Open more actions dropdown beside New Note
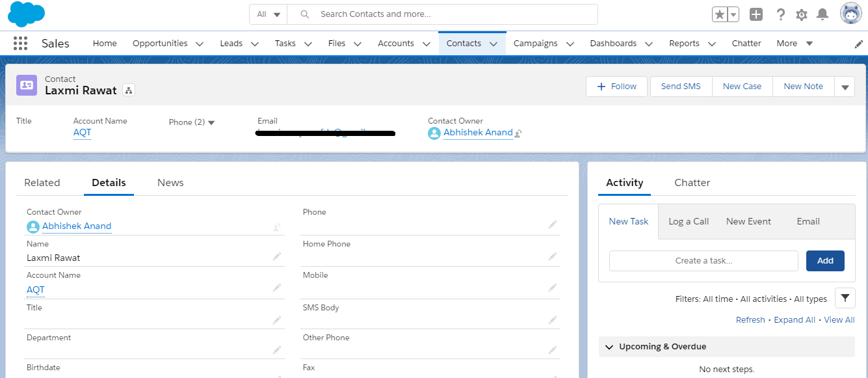 point(845,87)
